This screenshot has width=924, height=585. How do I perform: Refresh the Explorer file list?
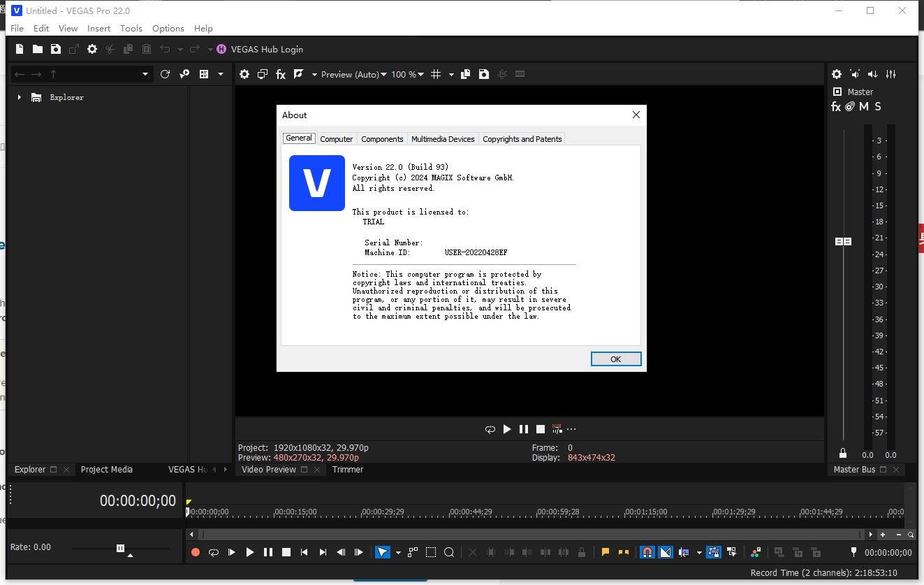point(165,74)
